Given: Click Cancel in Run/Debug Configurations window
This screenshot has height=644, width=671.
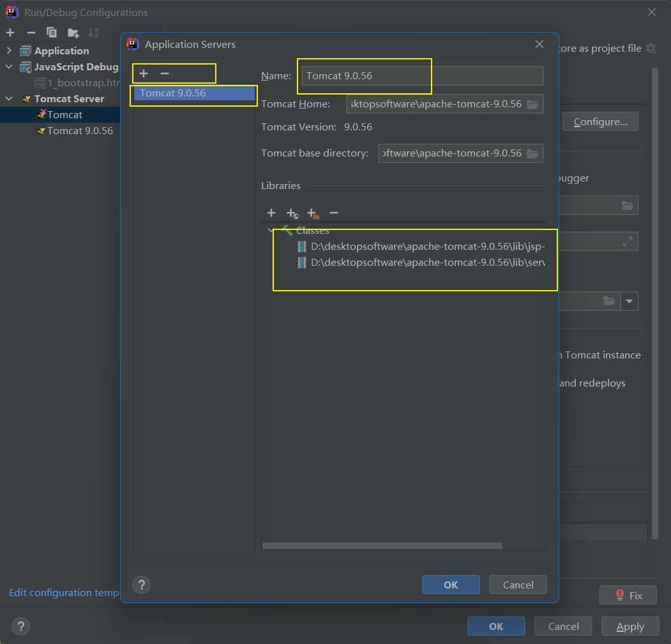Looking at the screenshot, I should tap(563, 626).
